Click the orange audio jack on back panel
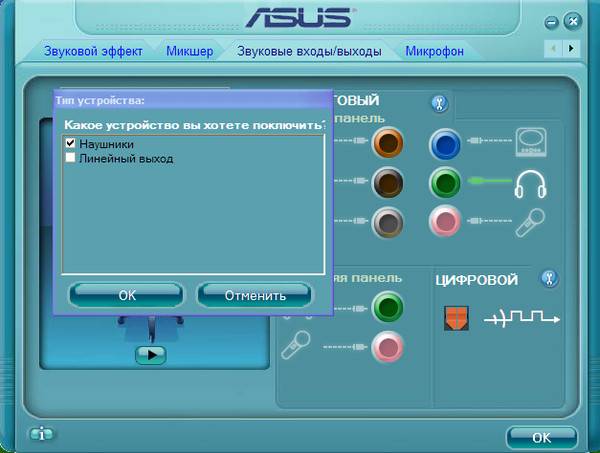Image resolution: width=600 pixels, height=453 pixels. click(x=388, y=142)
